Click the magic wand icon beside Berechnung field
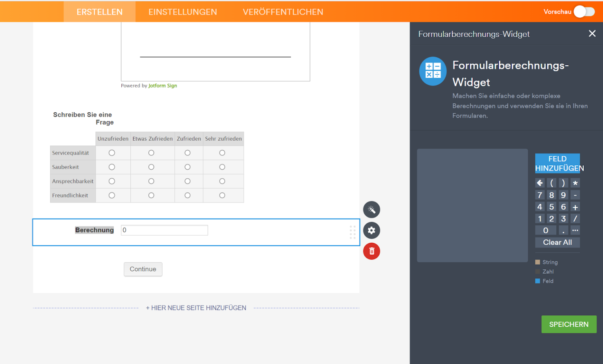 (x=371, y=209)
